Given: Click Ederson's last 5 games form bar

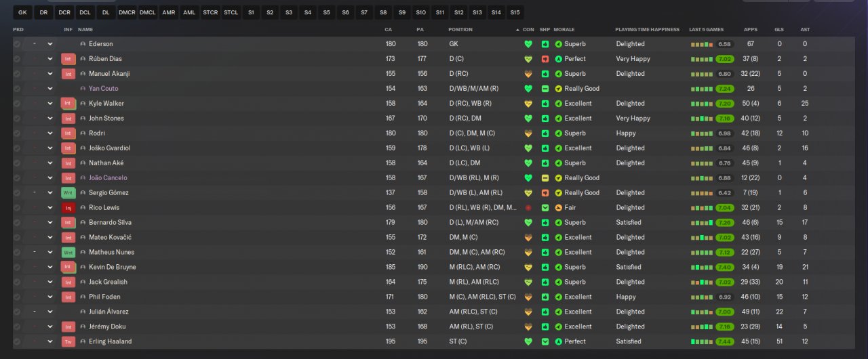Looking at the screenshot, I should pyautogui.click(x=702, y=44).
